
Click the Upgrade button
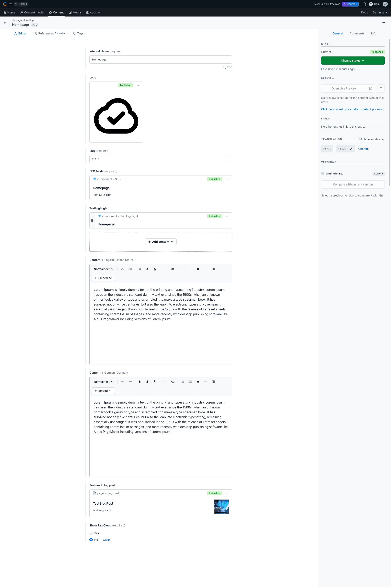(350, 4)
